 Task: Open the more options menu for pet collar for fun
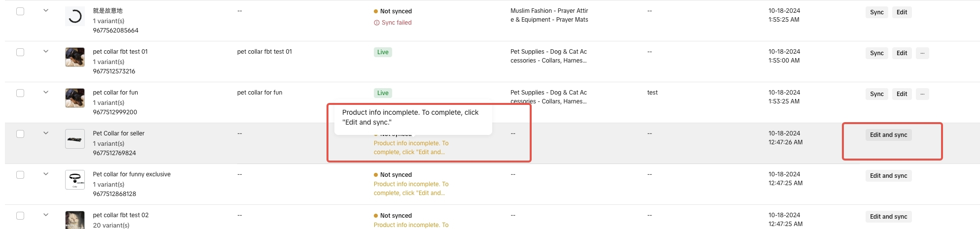(922, 94)
